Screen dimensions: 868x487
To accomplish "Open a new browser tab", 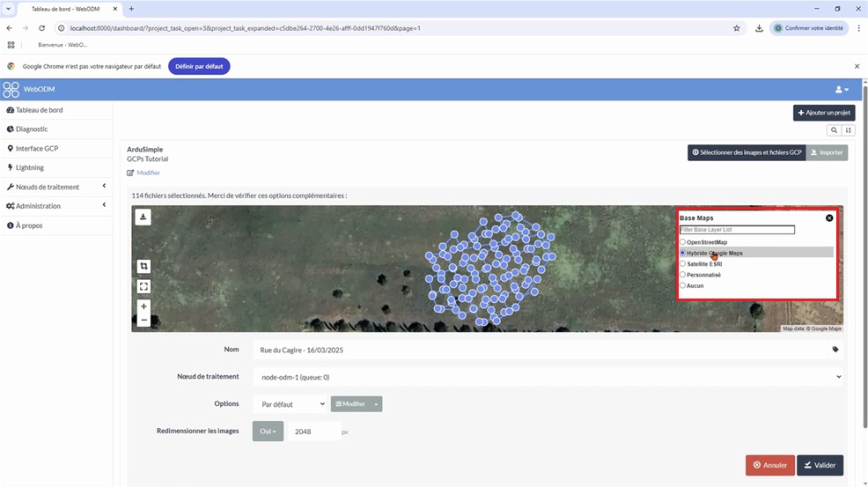I will click(x=131, y=9).
